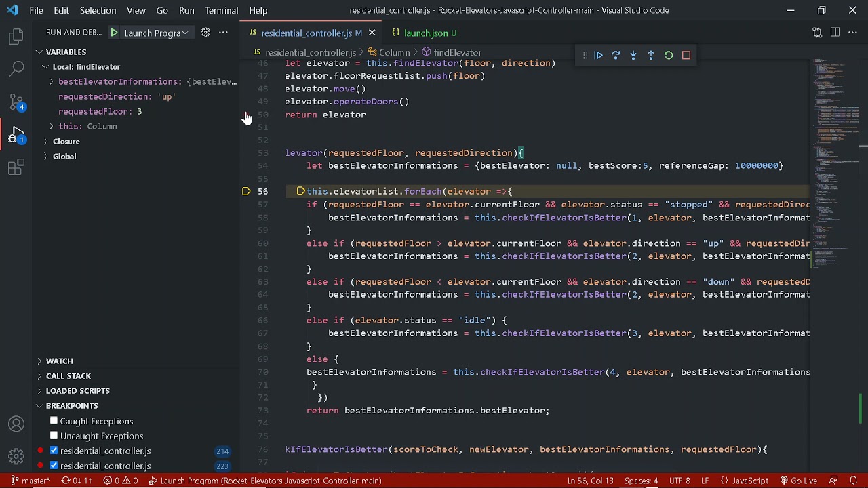Click Ln 56, Col 13 in status bar
The width and height of the screenshot is (868, 488).
590,481
